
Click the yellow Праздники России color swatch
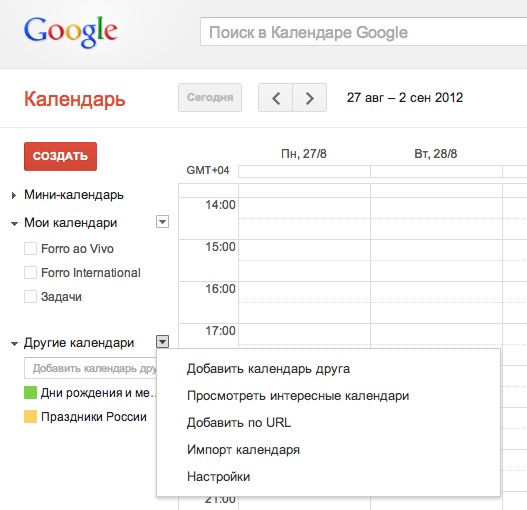(x=30, y=417)
